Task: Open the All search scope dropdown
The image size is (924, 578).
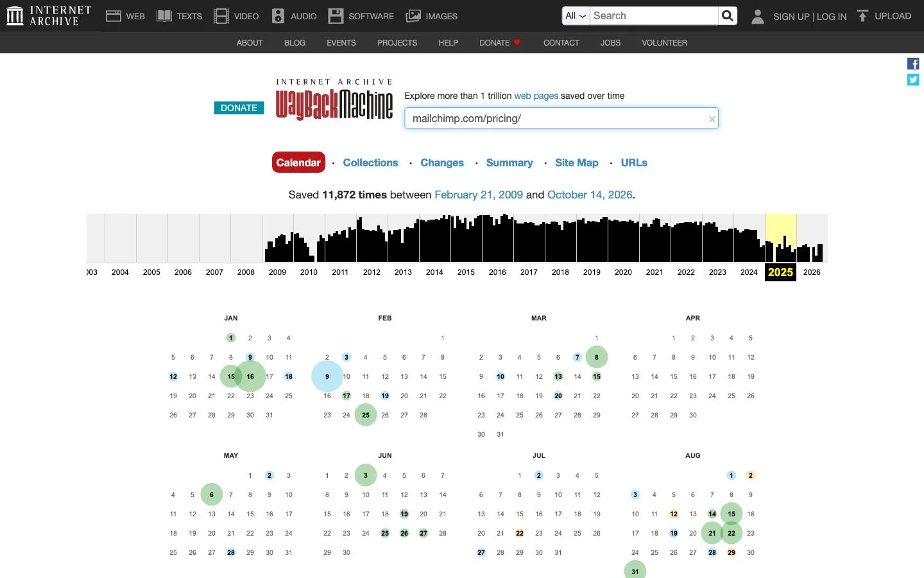Action: 576,16
